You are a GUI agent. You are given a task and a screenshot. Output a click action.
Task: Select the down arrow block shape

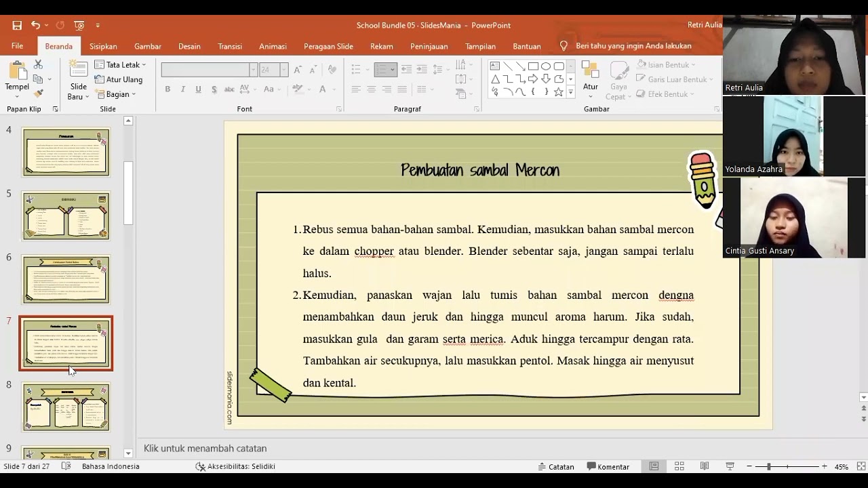546,79
